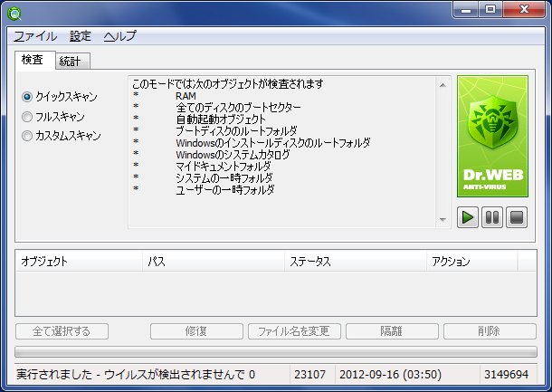Image resolution: width=552 pixels, height=392 pixels.
Task: Click the 全て選択する button
Action: tap(62, 331)
